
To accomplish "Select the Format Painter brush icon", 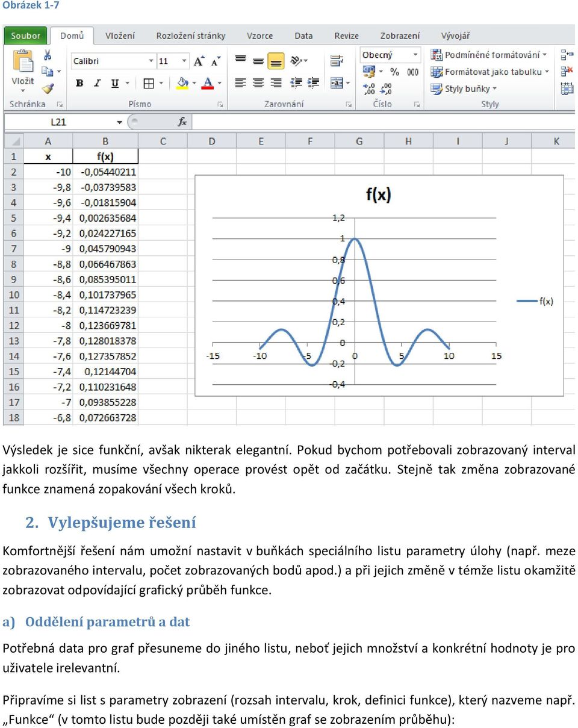I will tap(48, 89).
